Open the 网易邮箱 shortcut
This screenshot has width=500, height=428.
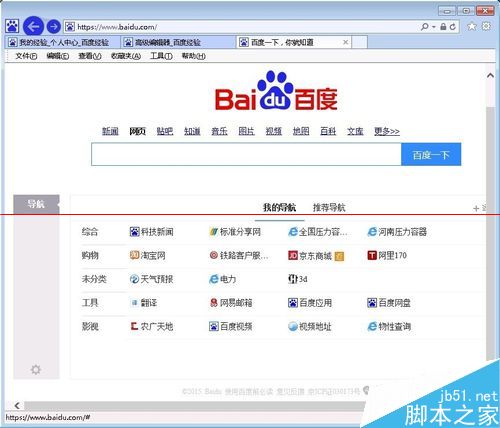click(231, 303)
